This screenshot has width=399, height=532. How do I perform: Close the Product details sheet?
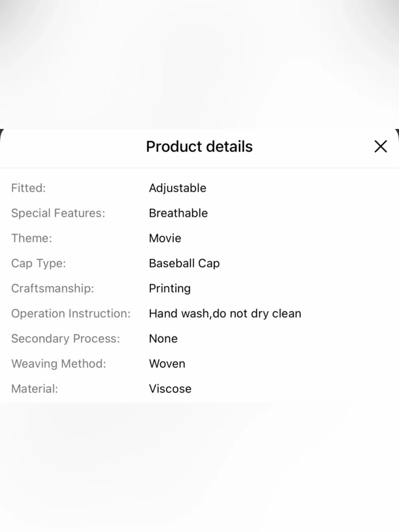[x=380, y=146]
